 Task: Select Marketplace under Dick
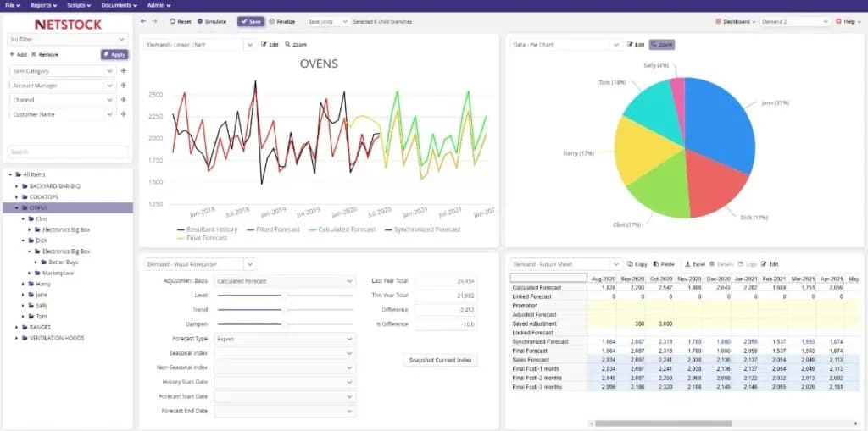58,273
